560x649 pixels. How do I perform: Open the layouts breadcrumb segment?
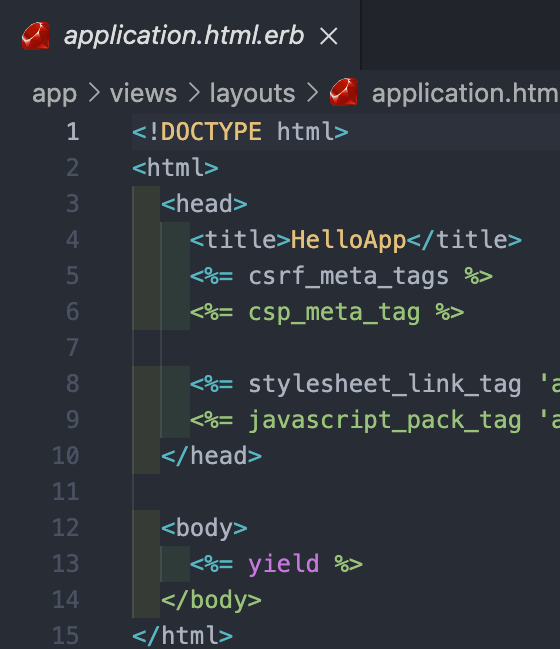coord(252,93)
